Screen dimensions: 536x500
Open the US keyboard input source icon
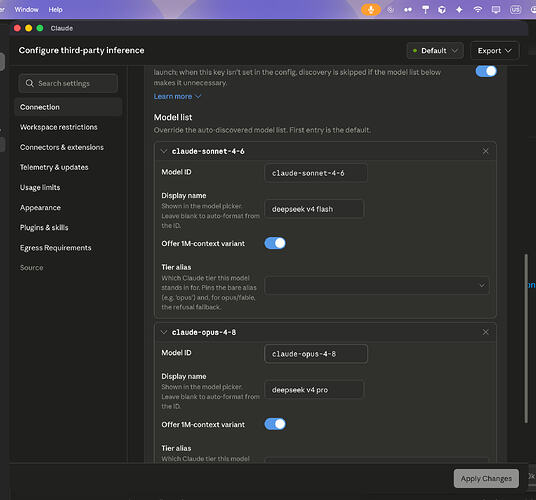coord(515,10)
